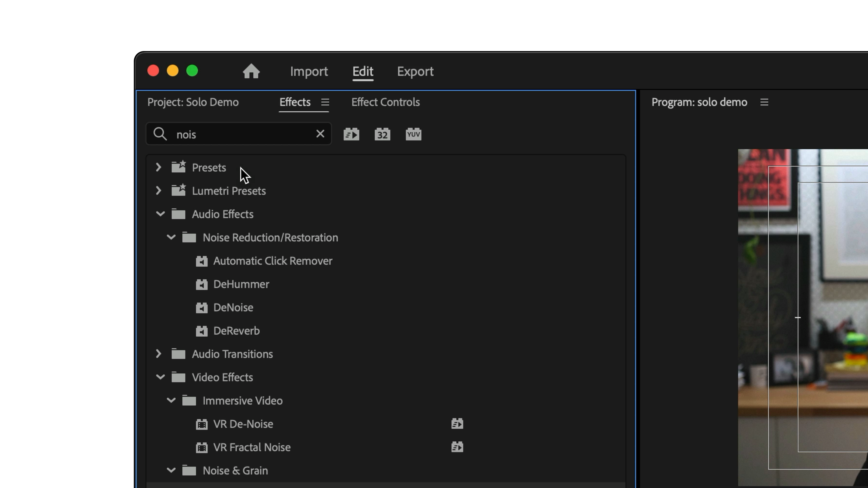Viewport: 868px width, 488px height.
Task: Click the plugin icon next to DeNoise
Action: pyautogui.click(x=202, y=307)
